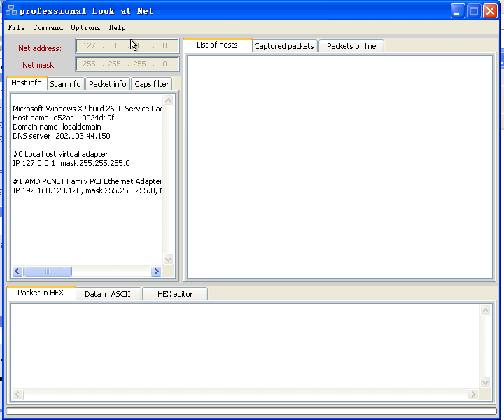Click the Net address input field

point(127,46)
